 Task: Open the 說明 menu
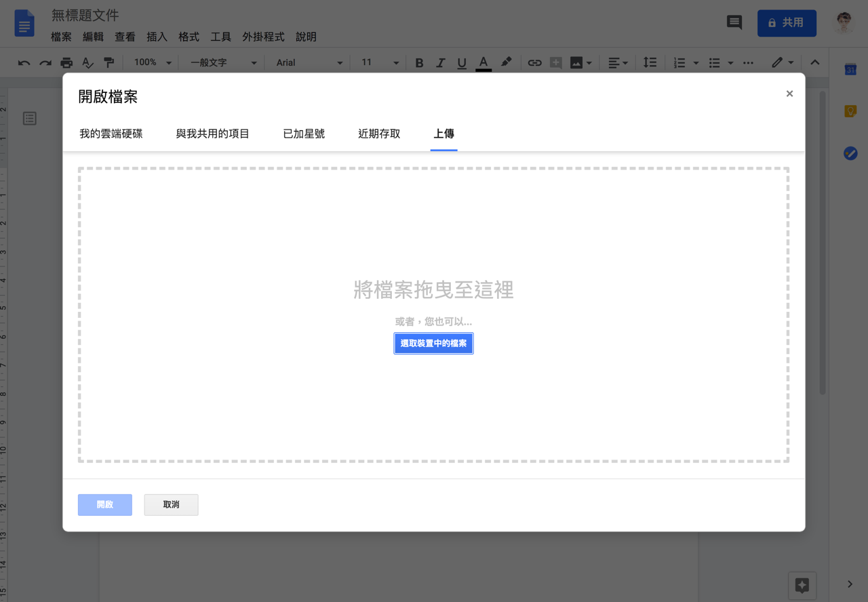tap(306, 37)
